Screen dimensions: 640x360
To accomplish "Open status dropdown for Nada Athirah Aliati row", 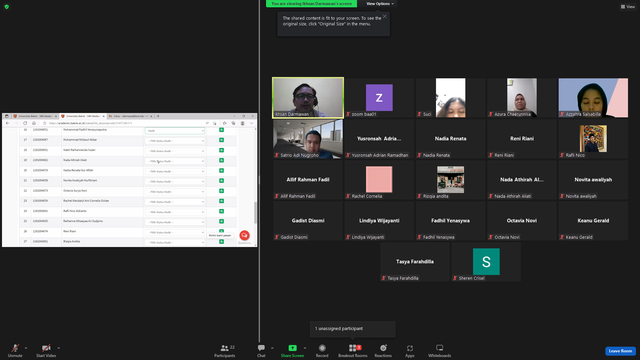I will 175,161.
